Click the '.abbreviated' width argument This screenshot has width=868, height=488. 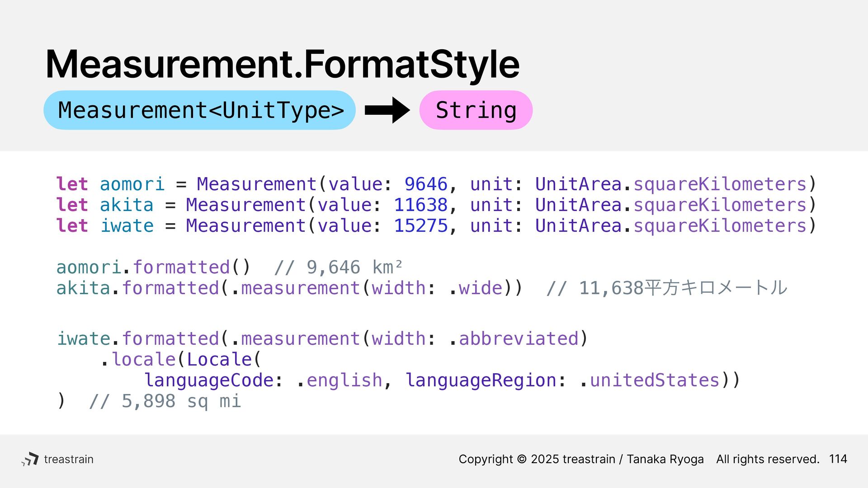tap(514, 339)
